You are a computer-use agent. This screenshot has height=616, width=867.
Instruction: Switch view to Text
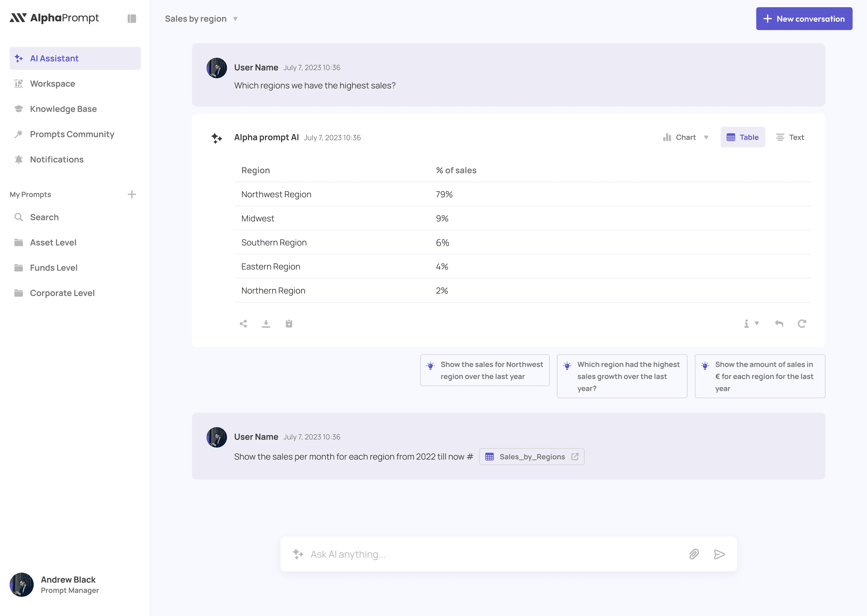790,137
